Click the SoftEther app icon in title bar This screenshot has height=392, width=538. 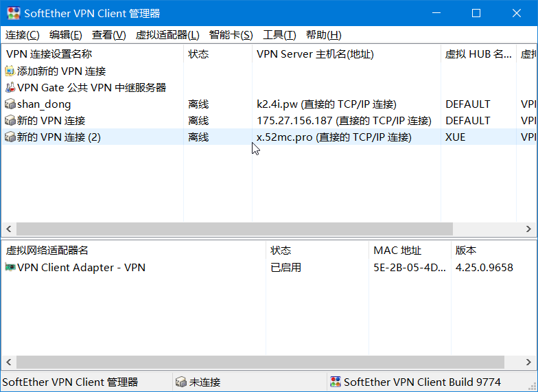coord(14,13)
